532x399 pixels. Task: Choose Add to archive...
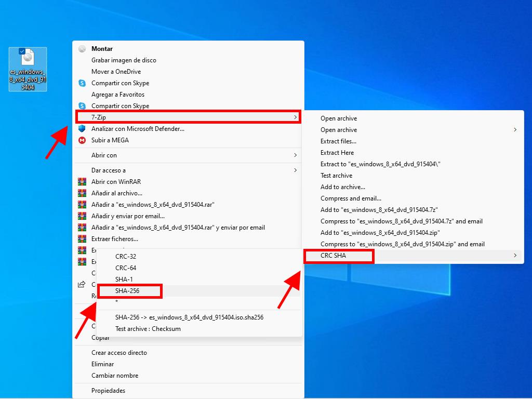tap(343, 187)
